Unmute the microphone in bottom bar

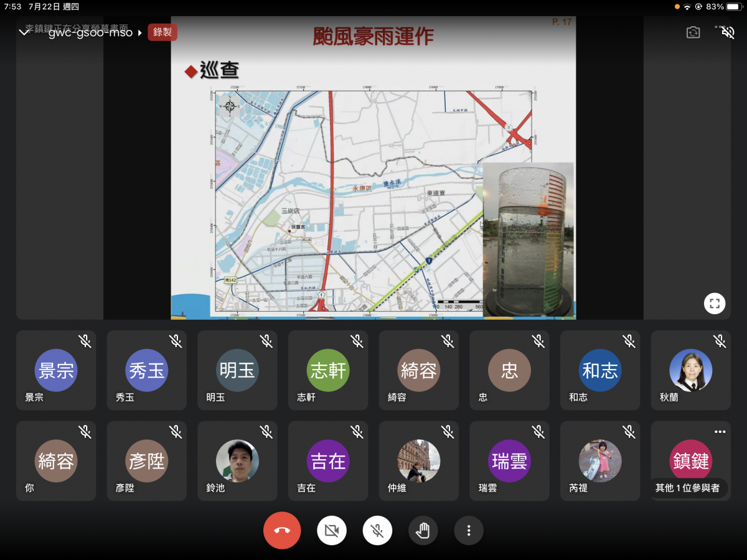(377, 531)
